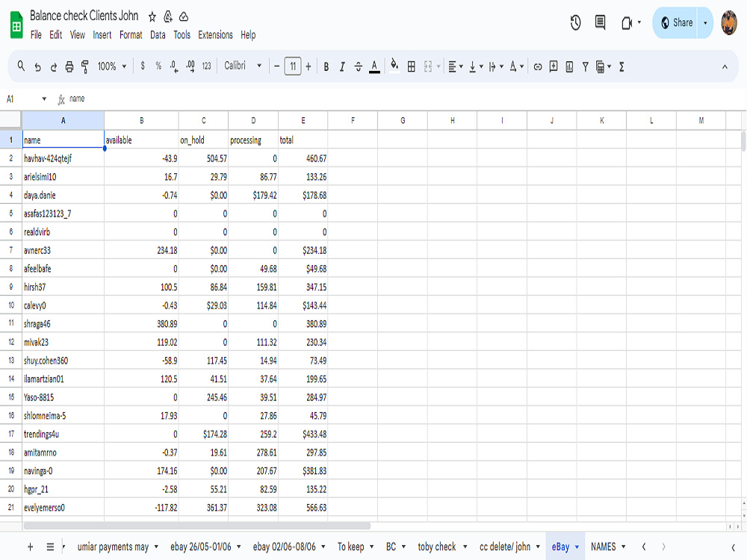Create a filter funnel icon

point(585,66)
